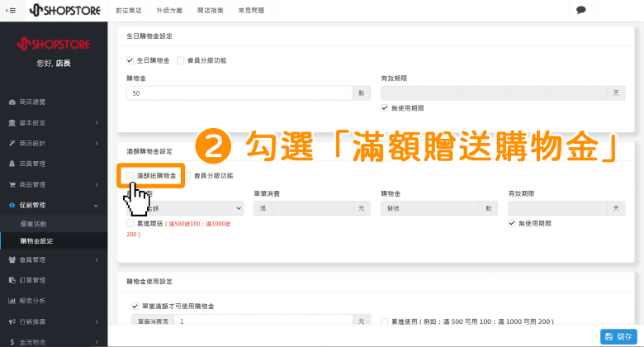
Task: Click the 單筆消費 amount field
Action: click(x=312, y=208)
